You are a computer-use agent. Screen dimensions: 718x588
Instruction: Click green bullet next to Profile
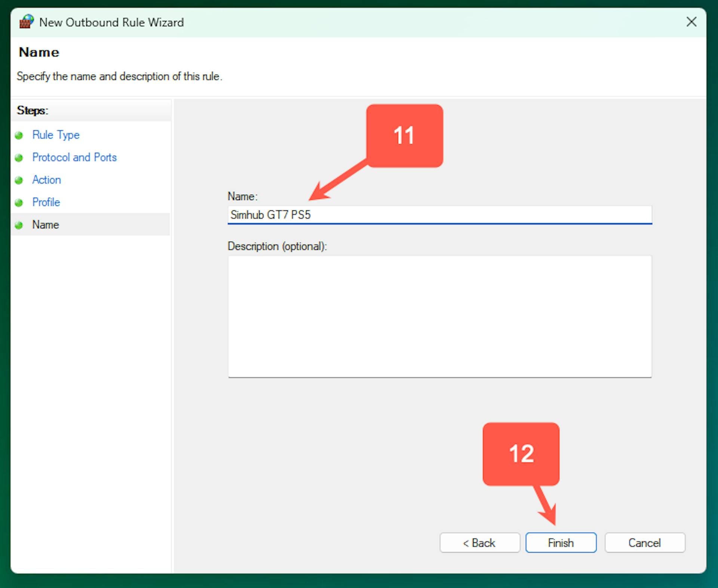tap(19, 203)
